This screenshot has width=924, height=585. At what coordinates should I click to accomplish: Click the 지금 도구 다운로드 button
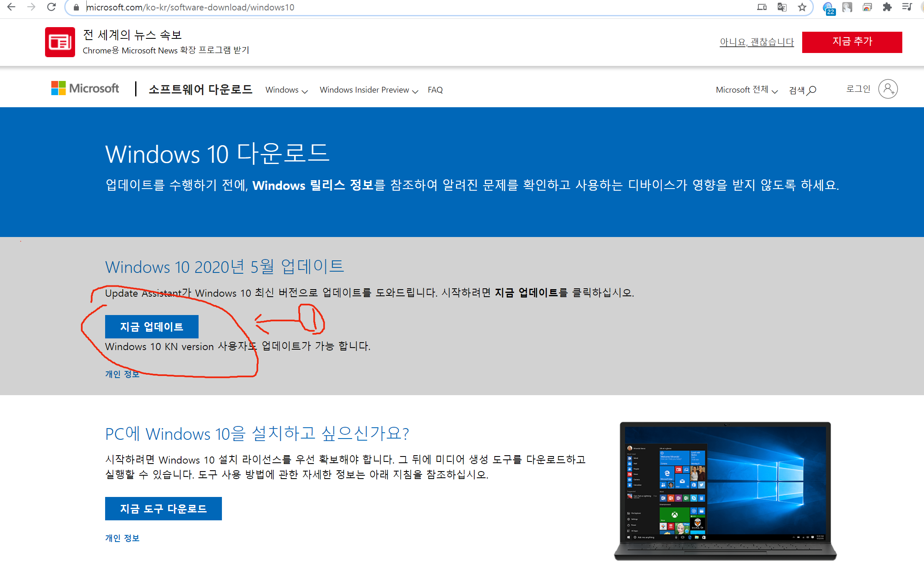tap(163, 509)
